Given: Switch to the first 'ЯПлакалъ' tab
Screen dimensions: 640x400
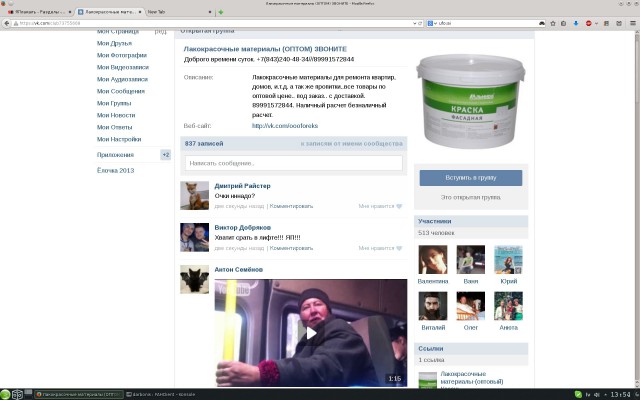Looking at the screenshot, I should [x=40, y=12].
